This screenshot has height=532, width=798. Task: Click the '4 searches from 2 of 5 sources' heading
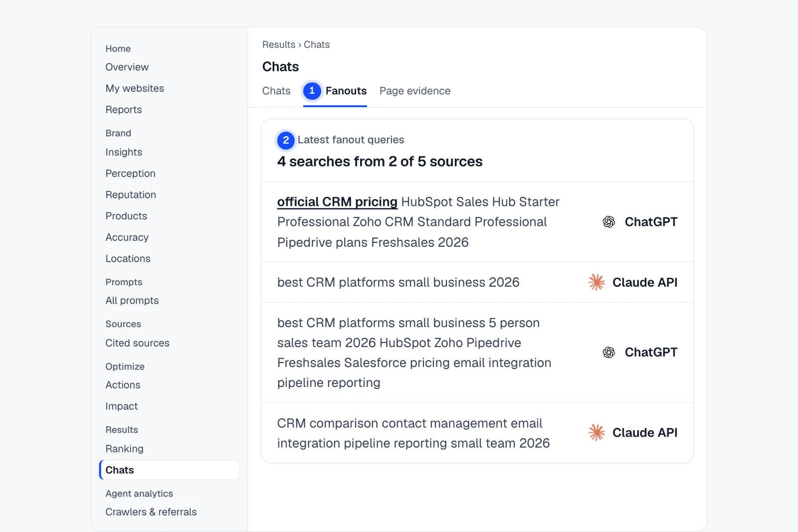pyautogui.click(x=380, y=162)
